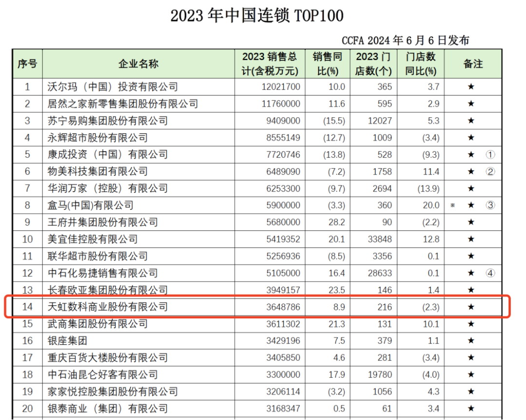Click the circled ③ note marker for 盒马
This screenshot has width=526, height=420.
[490, 205]
